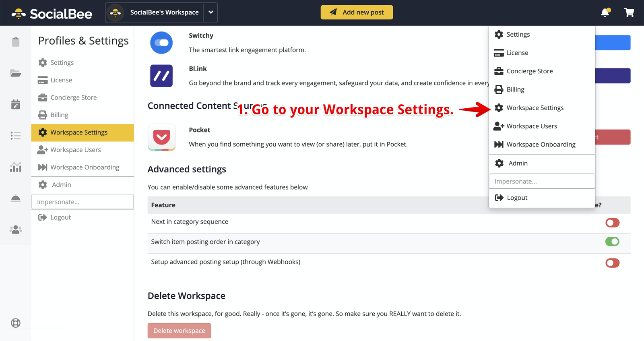Open Workspace Onboarding from the dropdown menu
Image resolution: width=644 pixels, height=341 pixels.
tap(542, 145)
